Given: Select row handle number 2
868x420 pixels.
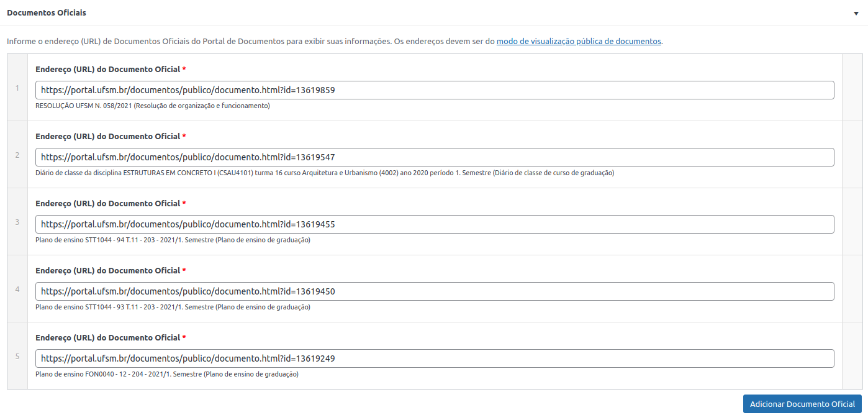Looking at the screenshot, I should point(17,155).
